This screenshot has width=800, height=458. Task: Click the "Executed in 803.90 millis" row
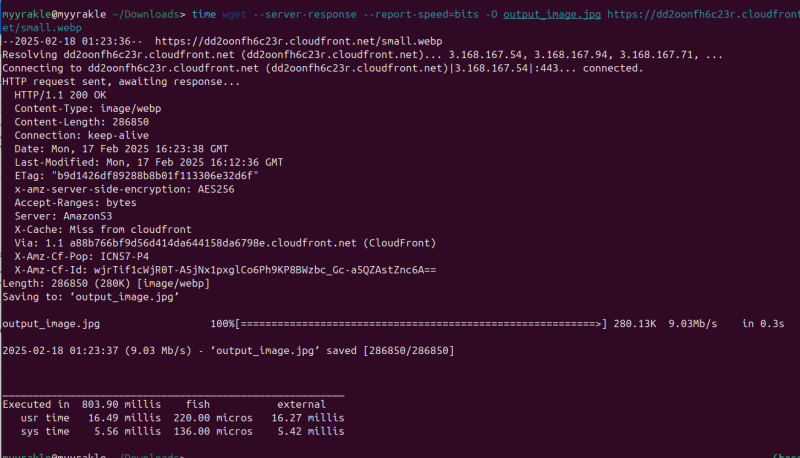[x=82, y=404]
